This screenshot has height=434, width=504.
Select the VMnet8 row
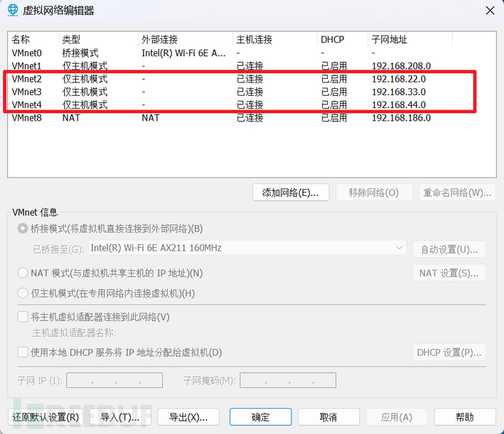pyautogui.click(x=252, y=118)
